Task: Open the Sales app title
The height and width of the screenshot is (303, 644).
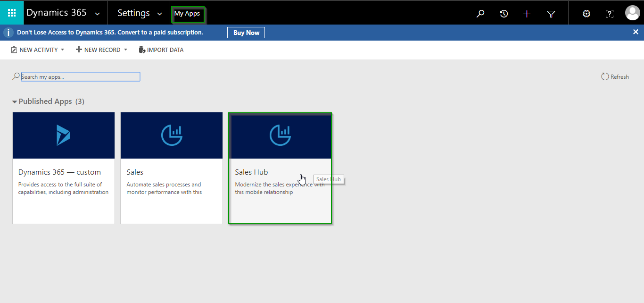Action: point(135,172)
